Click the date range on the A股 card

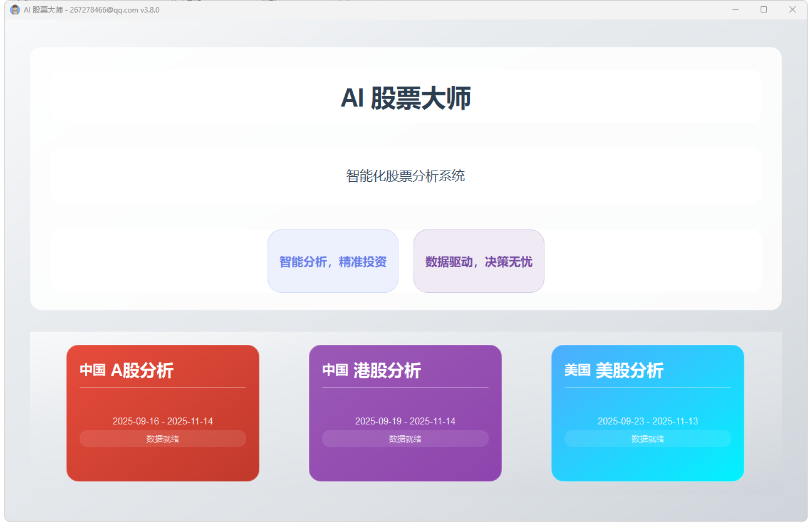(162, 421)
